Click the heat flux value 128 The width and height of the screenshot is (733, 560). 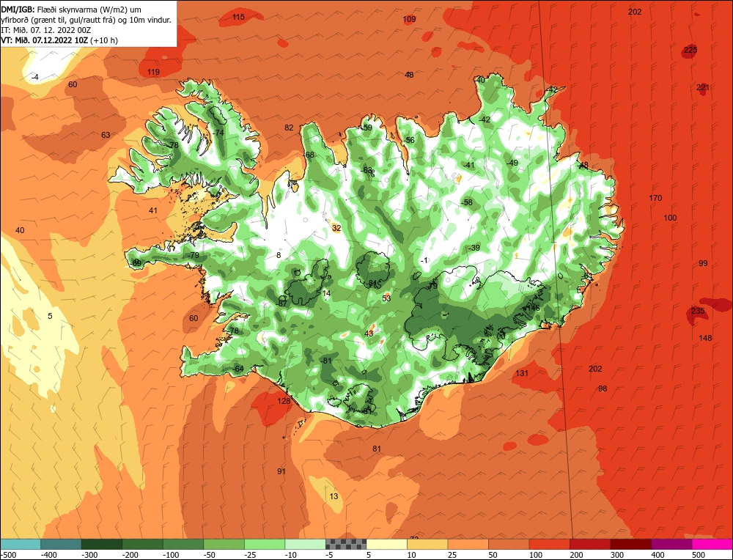(284, 401)
